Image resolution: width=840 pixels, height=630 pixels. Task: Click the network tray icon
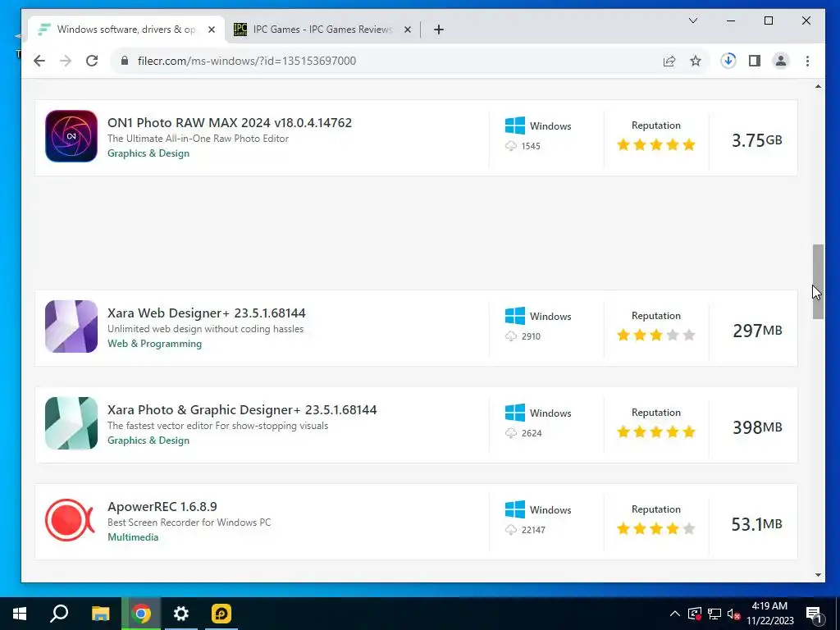click(x=714, y=614)
